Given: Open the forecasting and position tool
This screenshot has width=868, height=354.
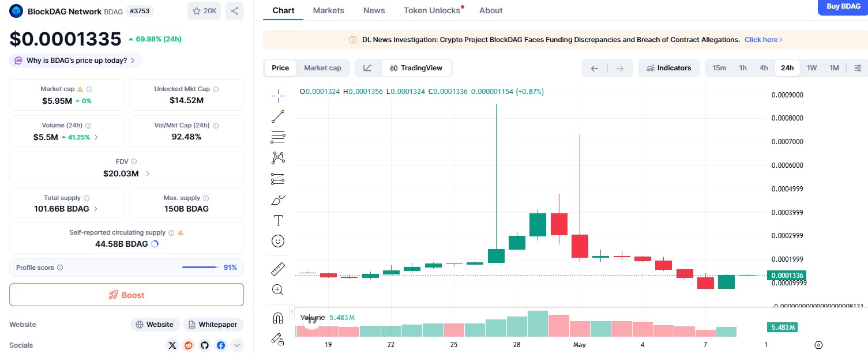Looking at the screenshot, I should [278, 179].
